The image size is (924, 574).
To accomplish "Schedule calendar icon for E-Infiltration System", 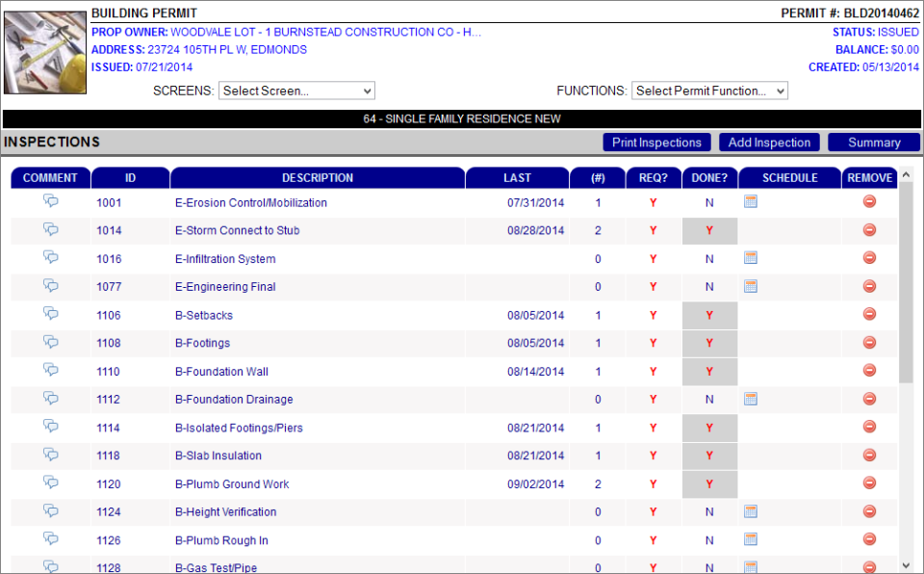I will [x=750, y=258].
